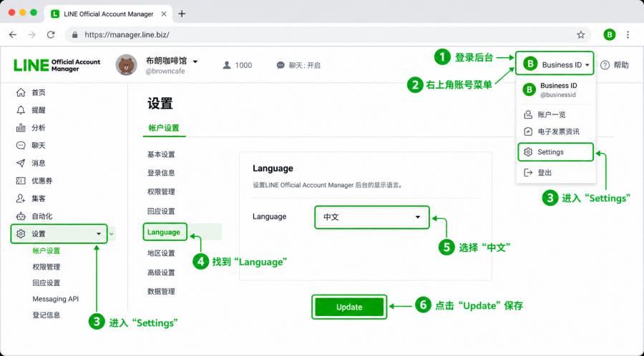Open a new browser tab with plus
644x356 pixels.
point(182,14)
